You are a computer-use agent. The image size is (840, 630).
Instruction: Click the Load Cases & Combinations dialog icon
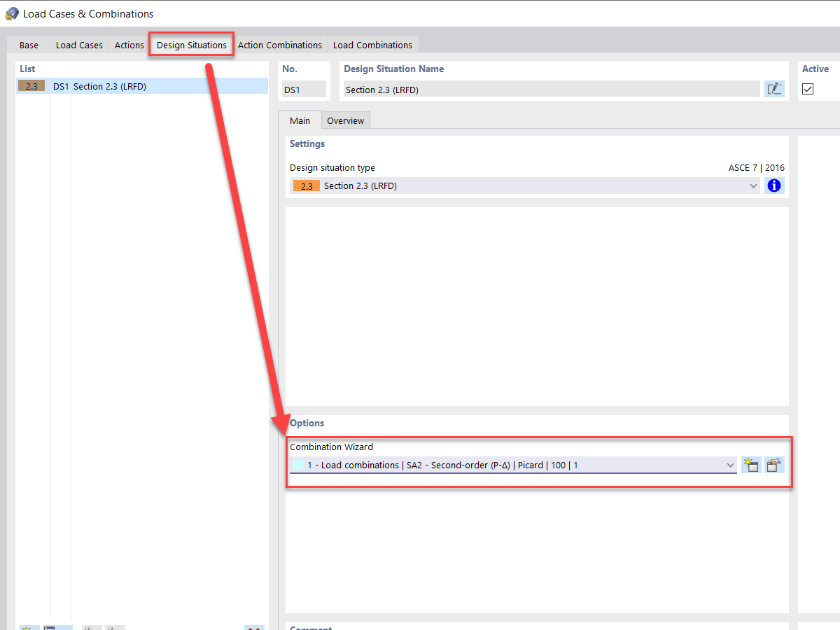[11, 13]
